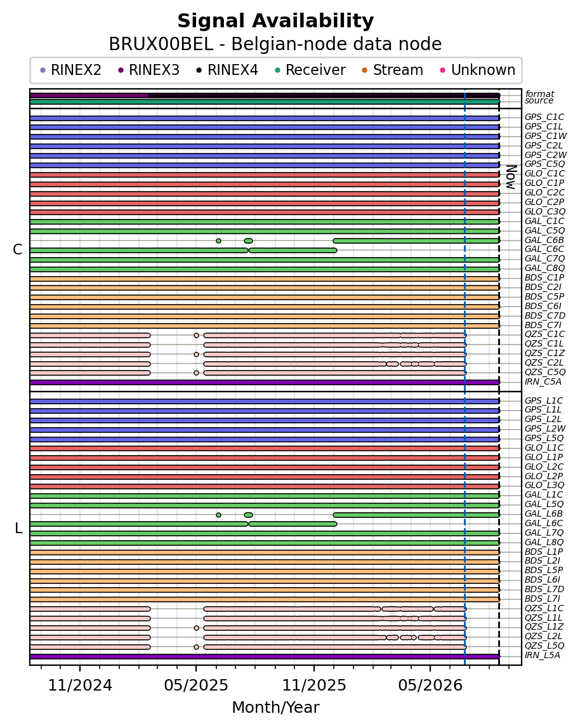Click the RINEX2 legend dot

[43, 70]
